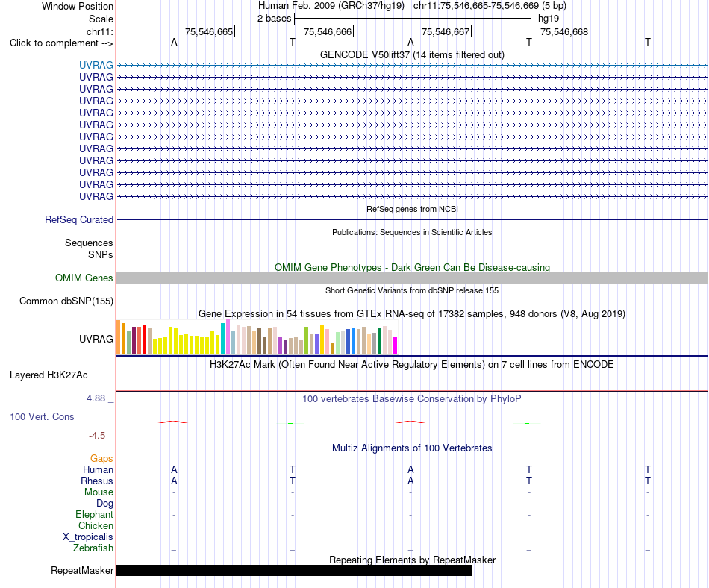Click the RepeatMasker track label
This screenshot has height=588, width=709.
[x=82, y=570]
